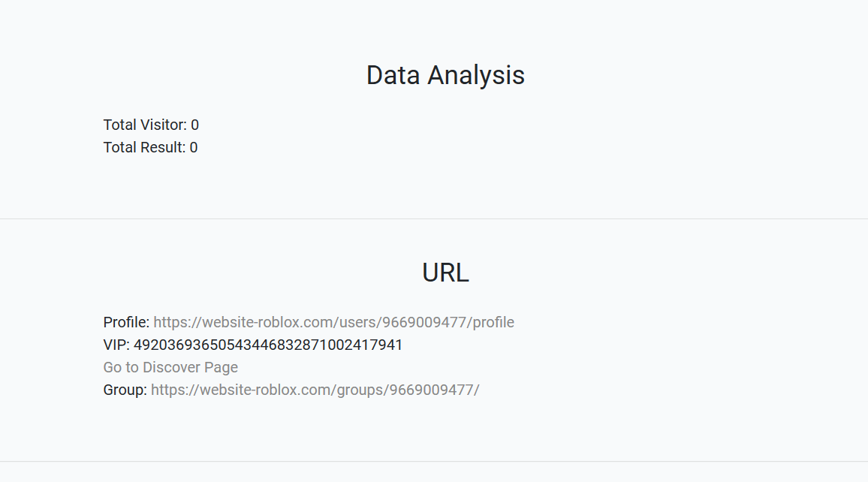Screen dimensions: 868x482
Task: Click the 'Profile:' label text
Action: tap(126, 322)
